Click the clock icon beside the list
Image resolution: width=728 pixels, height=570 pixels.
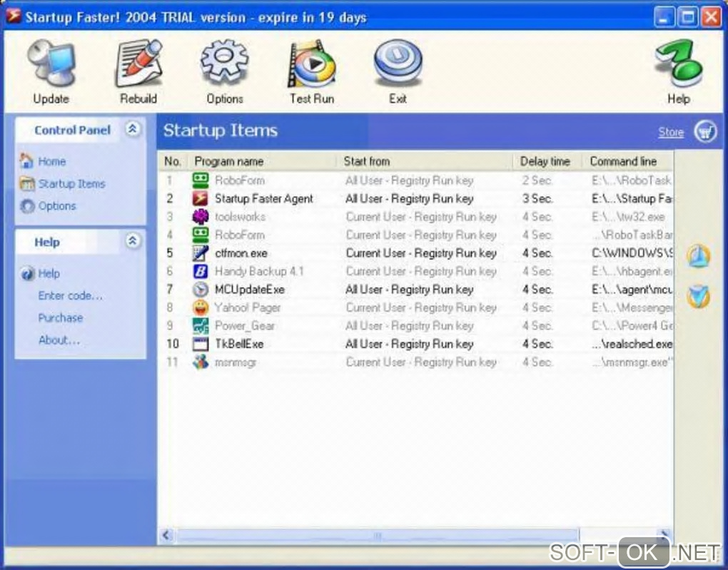(698, 256)
